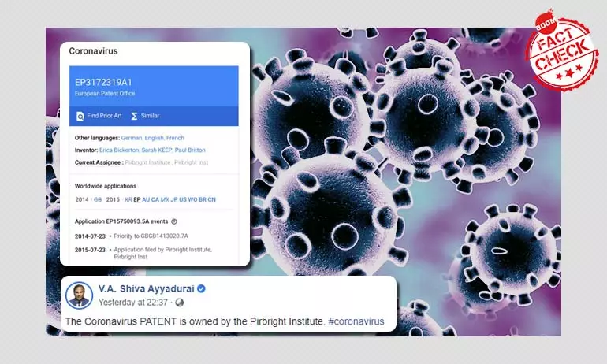Open inventor Erica Bickerton link
Screen dimensions: 607x364
pyautogui.click(x=119, y=150)
